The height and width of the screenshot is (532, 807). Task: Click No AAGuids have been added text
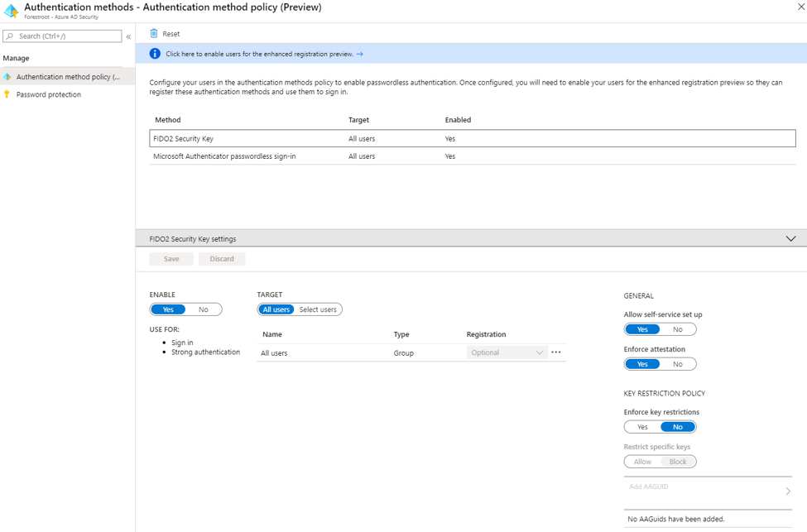[x=675, y=519]
